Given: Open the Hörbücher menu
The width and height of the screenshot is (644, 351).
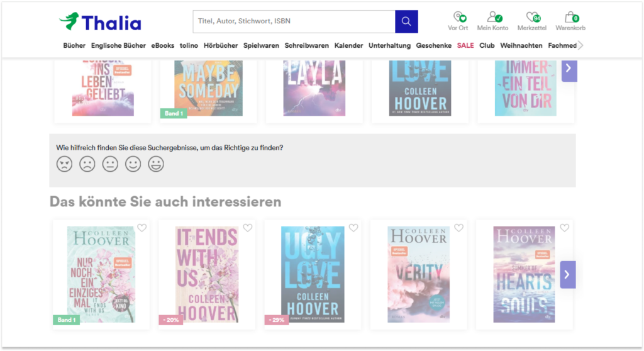Looking at the screenshot, I should tap(221, 46).
